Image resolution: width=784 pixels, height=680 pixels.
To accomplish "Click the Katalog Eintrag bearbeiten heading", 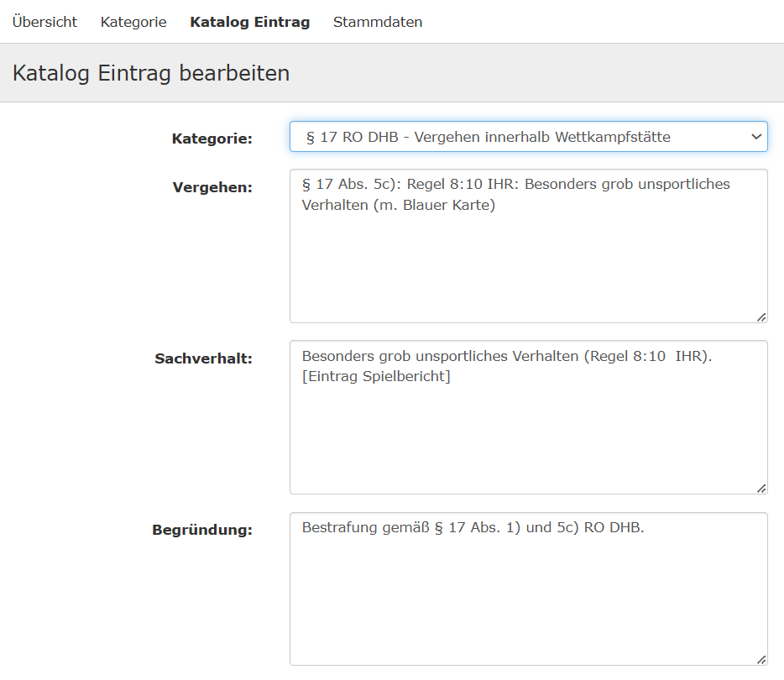I will click(x=151, y=73).
